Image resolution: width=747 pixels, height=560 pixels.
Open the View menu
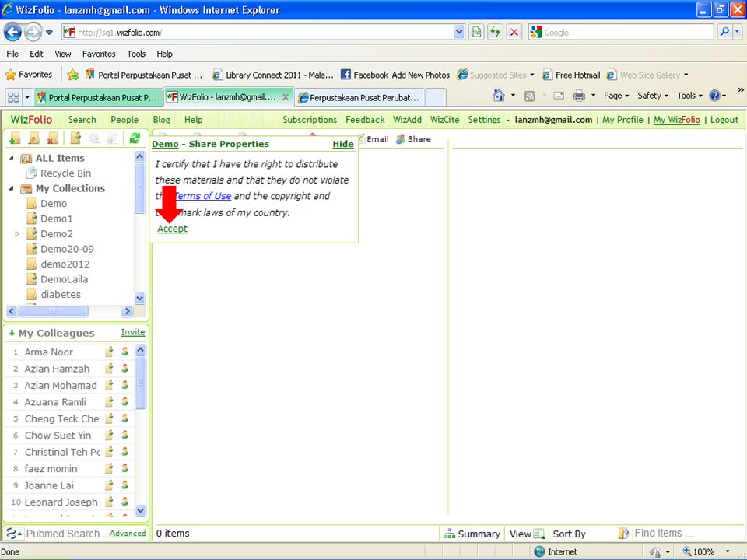[62, 54]
